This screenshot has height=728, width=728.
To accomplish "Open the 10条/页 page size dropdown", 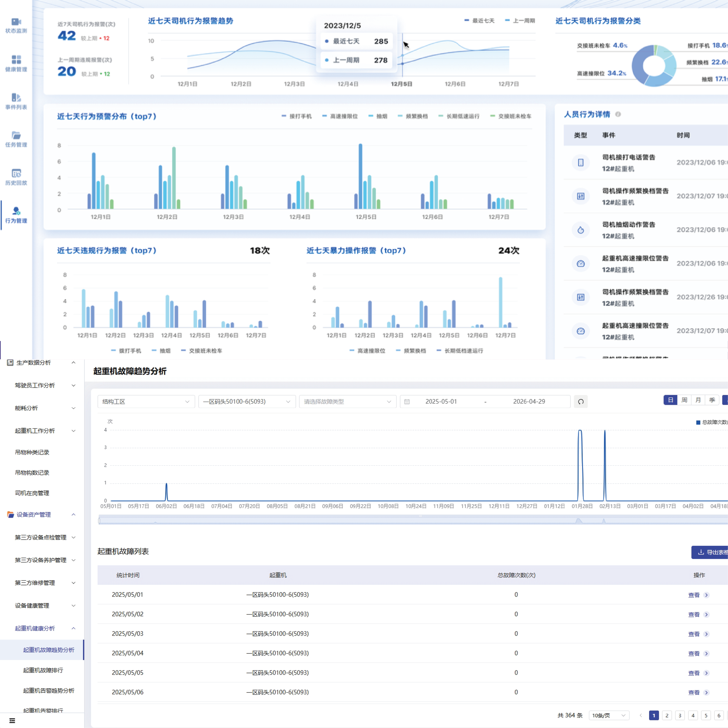I will (609, 715).
